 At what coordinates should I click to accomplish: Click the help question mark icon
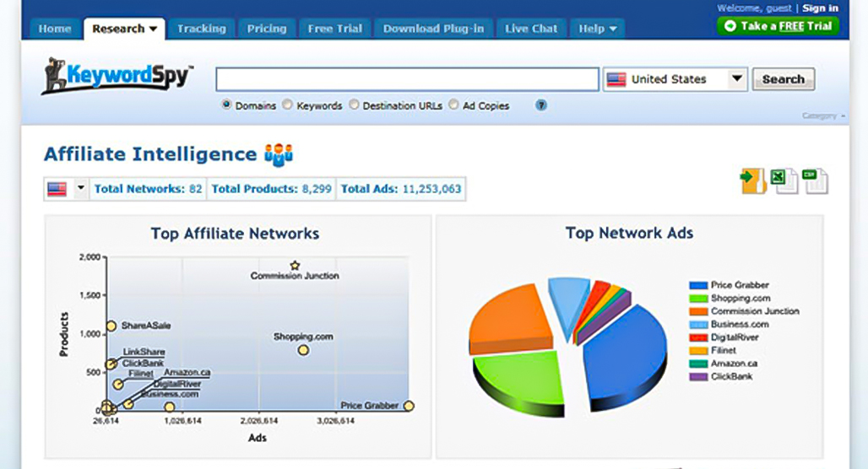tap(541, 105)
